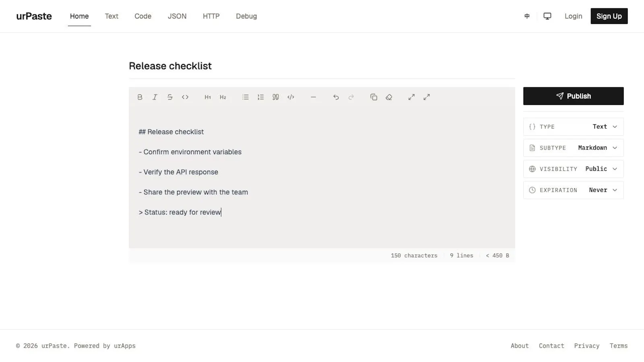The image size is (644, 362).
Task: Open the Debug tab
Action: [x=246, y=16]
